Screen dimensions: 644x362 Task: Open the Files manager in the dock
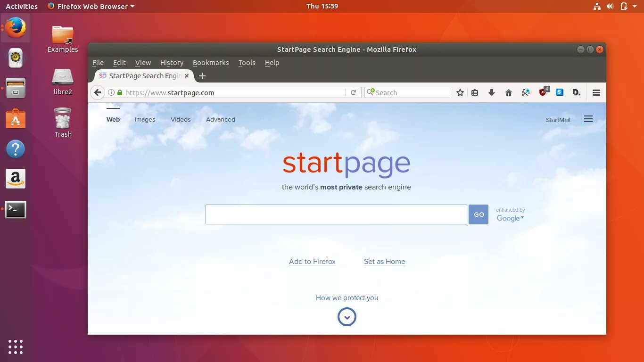coord(16,88)
